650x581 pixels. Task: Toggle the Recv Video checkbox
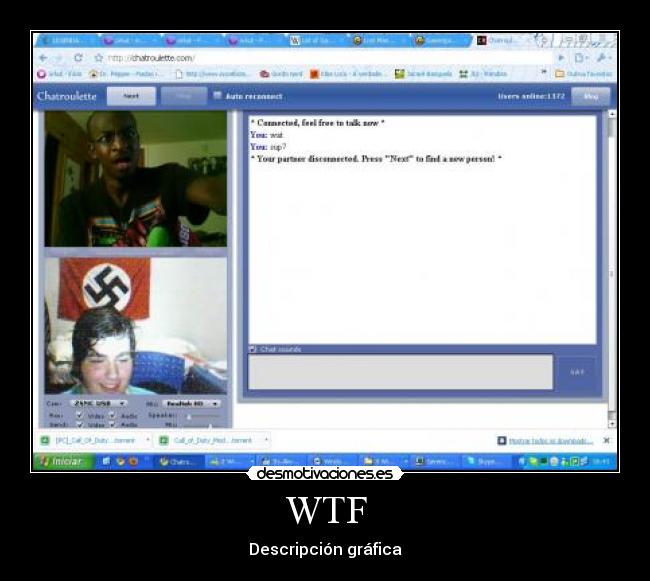tap(79, 414)
